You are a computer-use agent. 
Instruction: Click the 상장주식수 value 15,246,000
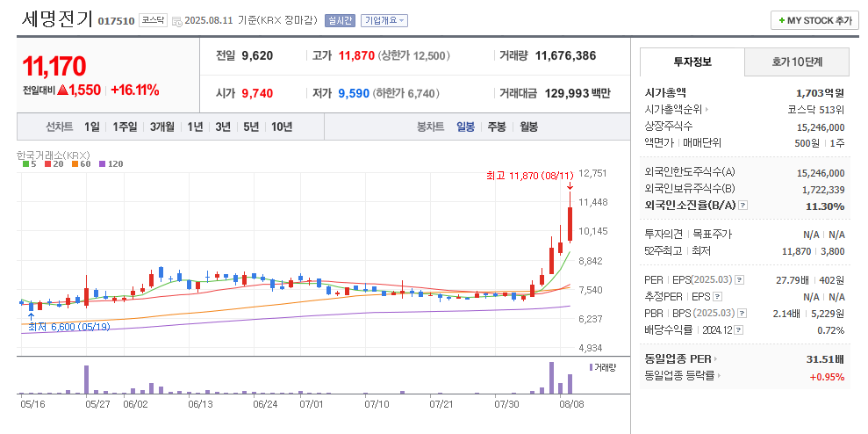821,127
